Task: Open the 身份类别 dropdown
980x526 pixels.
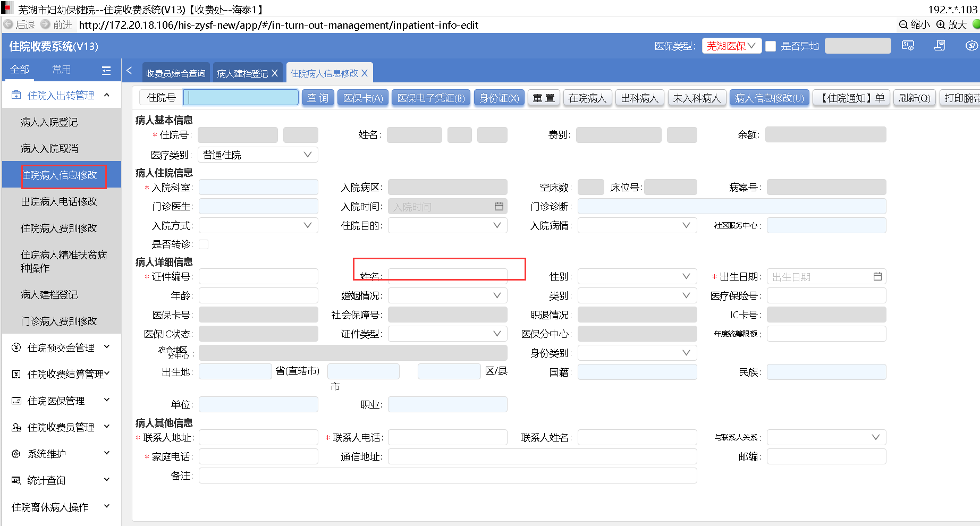Action: tap(637, 353)
